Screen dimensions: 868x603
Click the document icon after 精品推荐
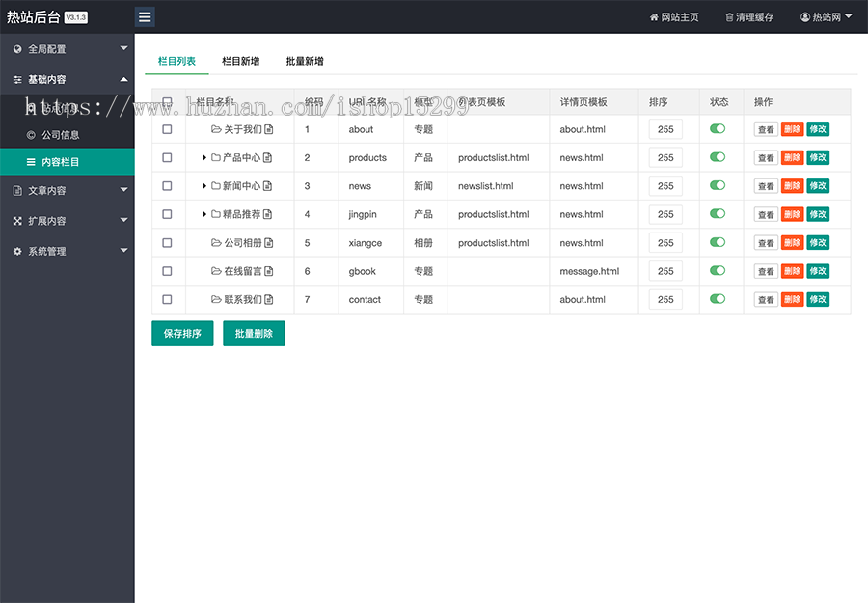pos(267,214)
